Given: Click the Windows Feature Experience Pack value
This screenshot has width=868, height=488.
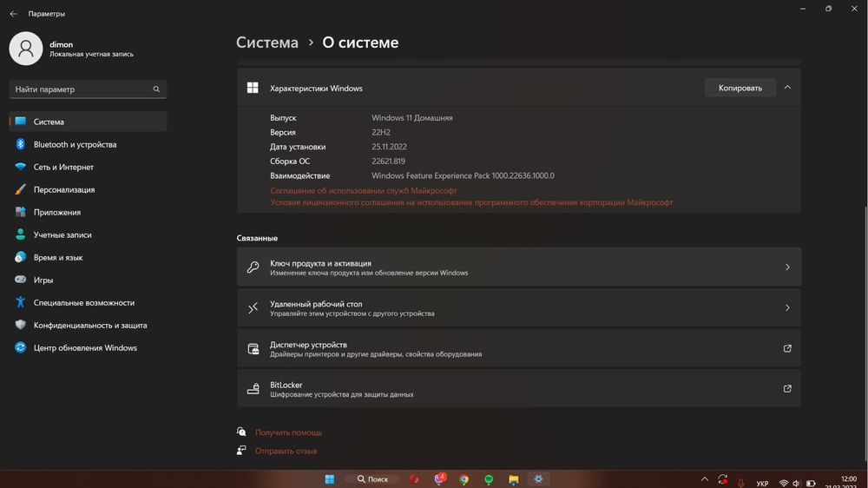Looking at the screenshot, I should pos(463,175).
